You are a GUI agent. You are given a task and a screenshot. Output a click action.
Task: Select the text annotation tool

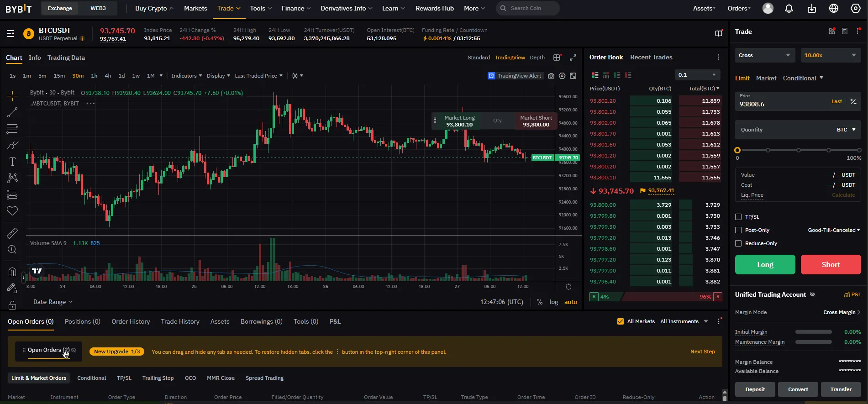12,162
